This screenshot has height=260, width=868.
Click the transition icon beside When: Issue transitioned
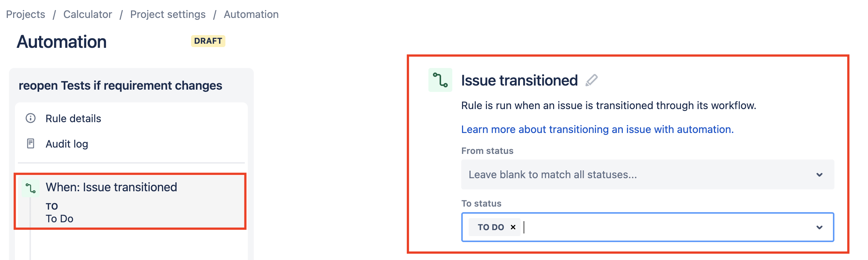(30, 188)
